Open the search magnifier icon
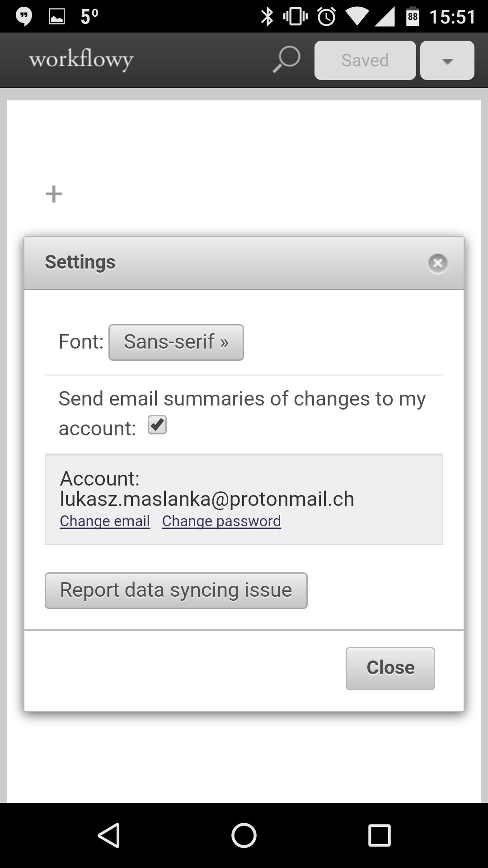Viewport: 488px width, 868px height. click(286, 60)
